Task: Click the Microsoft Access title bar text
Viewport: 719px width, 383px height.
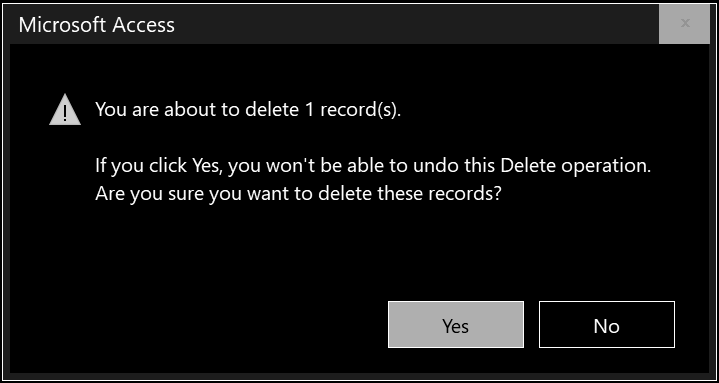Action: tap(97, 25)
